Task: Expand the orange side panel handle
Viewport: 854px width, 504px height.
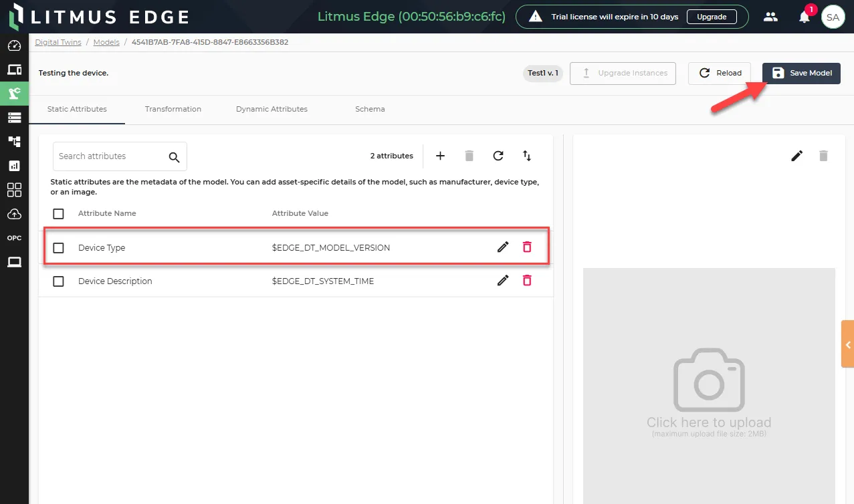Action: 847,344
